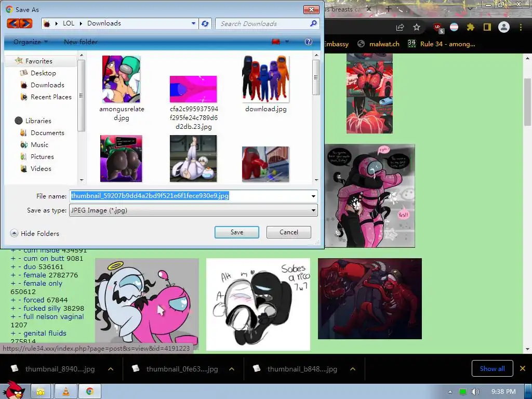The width and height of the screenshot is (532, 399).
Task: Click the 'duo' tag link
Action: pyautogui.click(x=30, y=267)
